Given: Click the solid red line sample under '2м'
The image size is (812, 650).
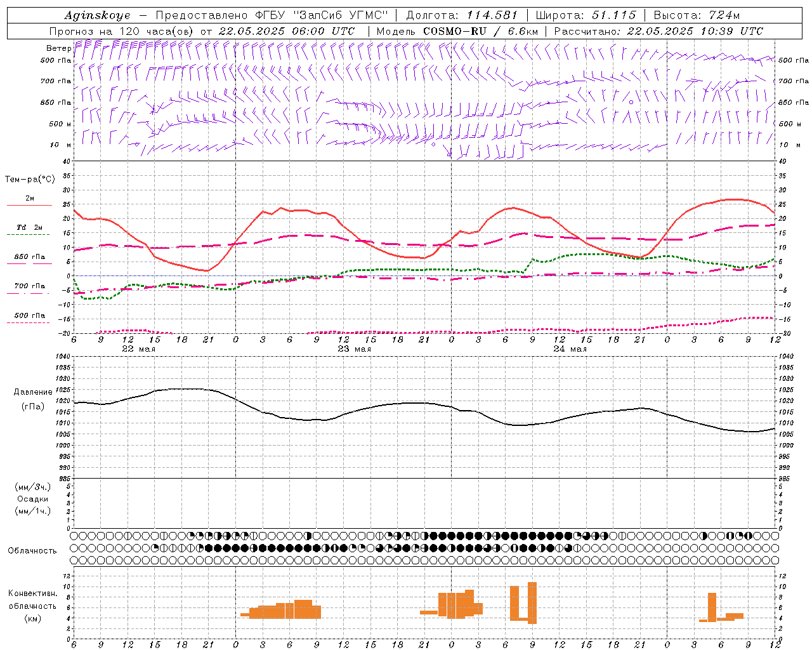Looking at the screenshot, I should (30, 206).
